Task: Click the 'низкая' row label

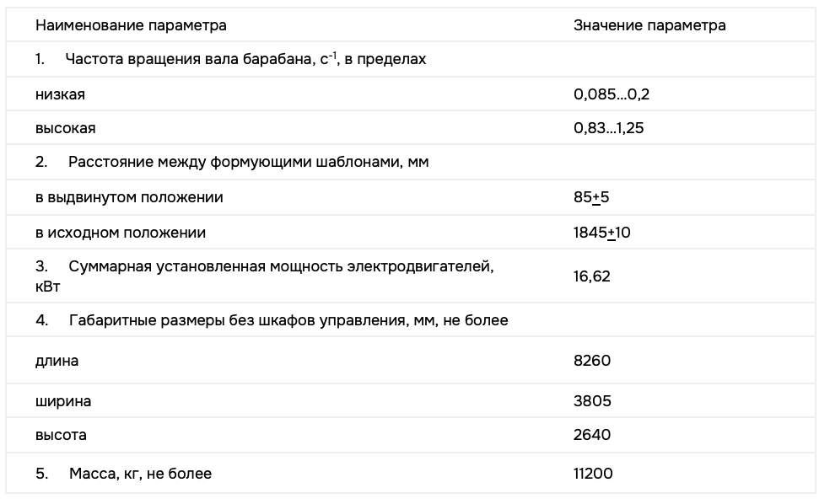Action: click(x=60, y=94)
